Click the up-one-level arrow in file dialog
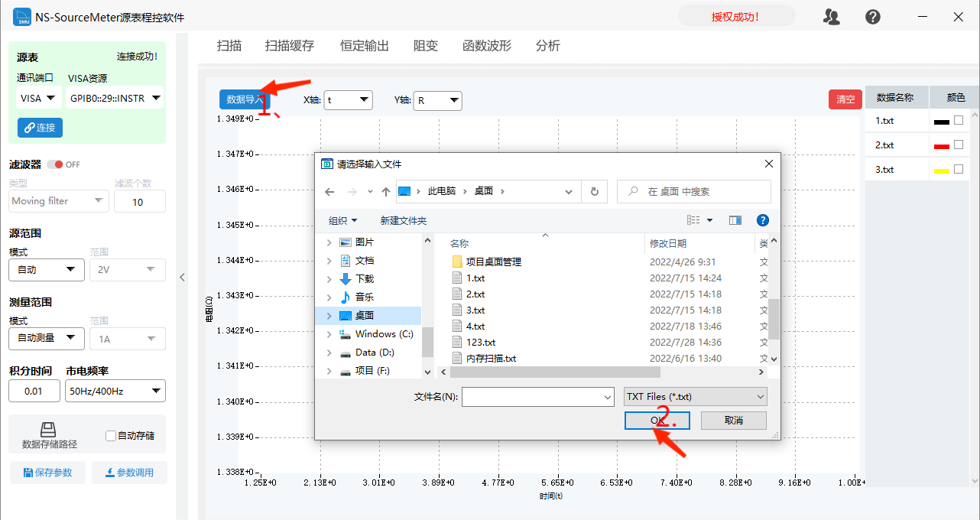This screenshot has height=520, width=980. point(386,192)
